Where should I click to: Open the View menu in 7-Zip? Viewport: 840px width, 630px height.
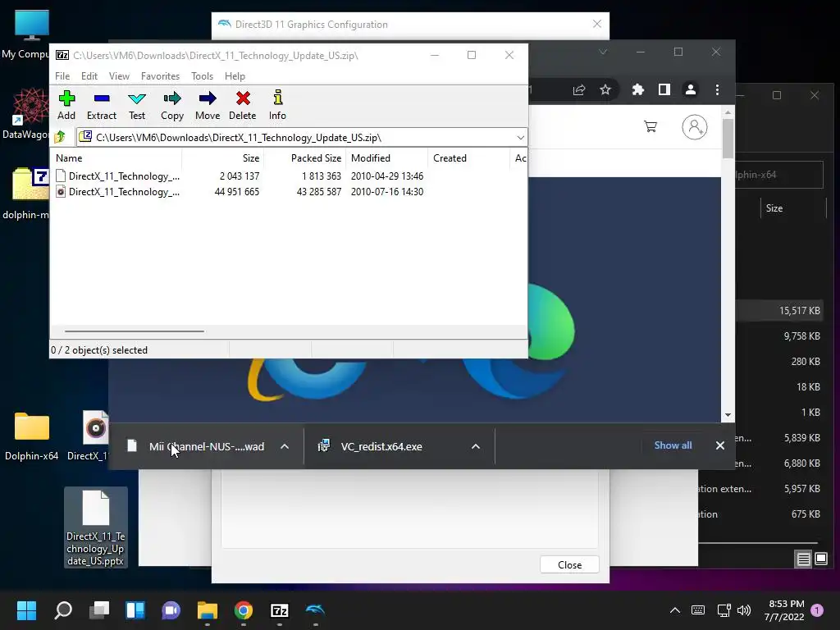[x=120, y=76]
